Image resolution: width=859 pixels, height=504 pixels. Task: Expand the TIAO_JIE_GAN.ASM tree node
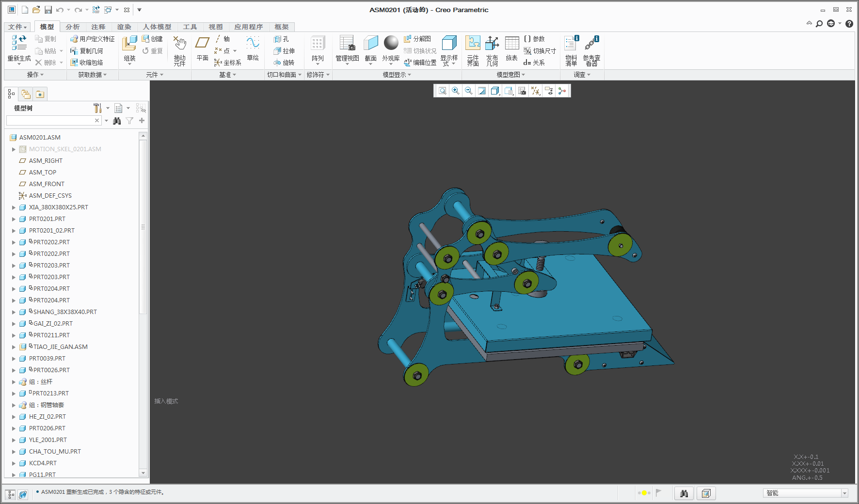pos(14,347)
